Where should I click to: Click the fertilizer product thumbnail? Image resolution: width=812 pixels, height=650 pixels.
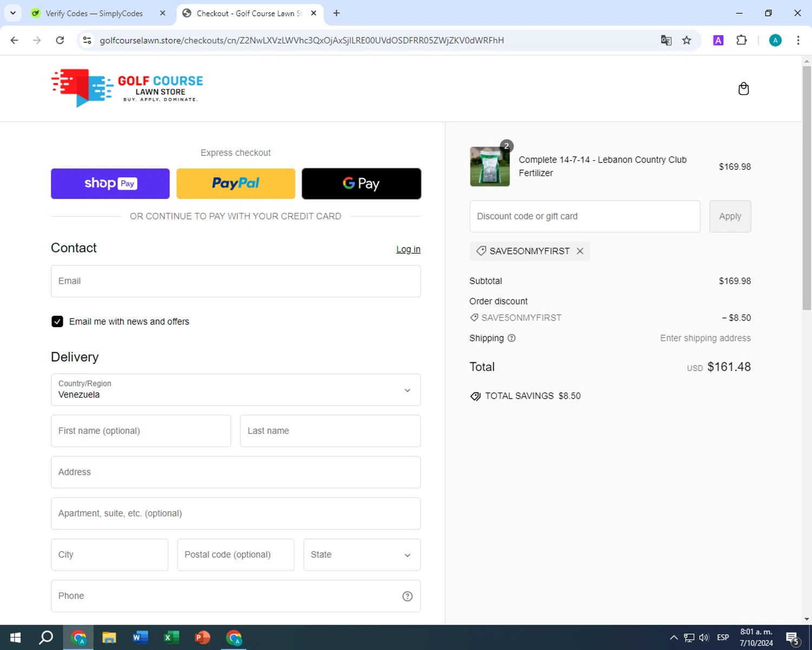pos(489,166)
